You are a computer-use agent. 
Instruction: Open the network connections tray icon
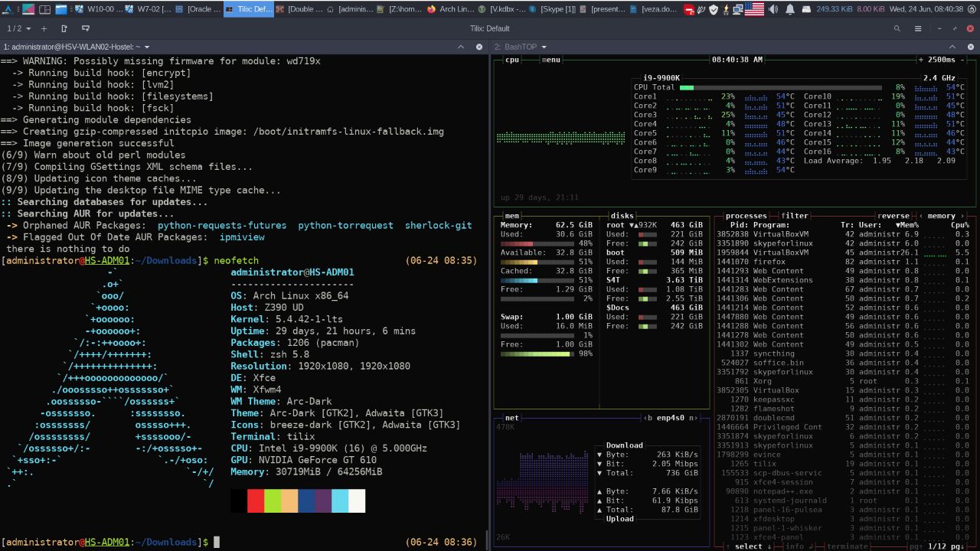(737, 9)
